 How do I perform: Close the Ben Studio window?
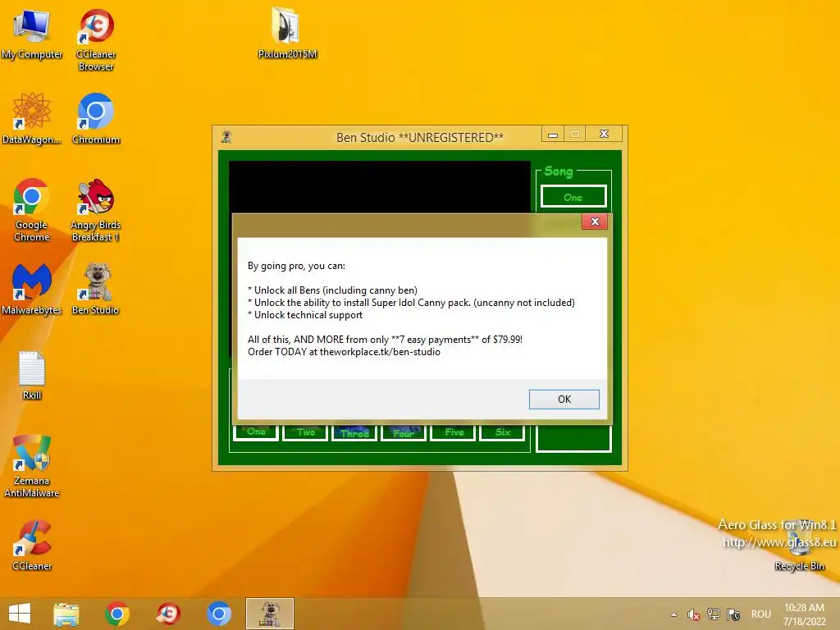coord(604,134)
